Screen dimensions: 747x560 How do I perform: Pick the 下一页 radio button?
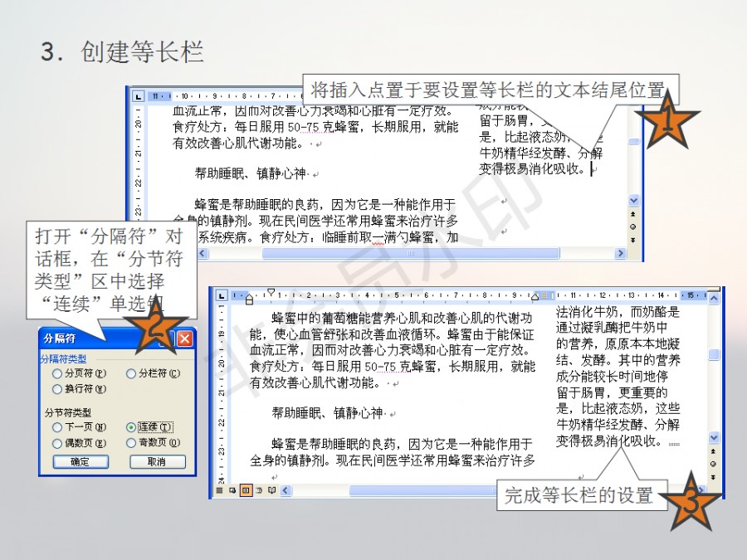pyautogui.click(x=57, y=427)
